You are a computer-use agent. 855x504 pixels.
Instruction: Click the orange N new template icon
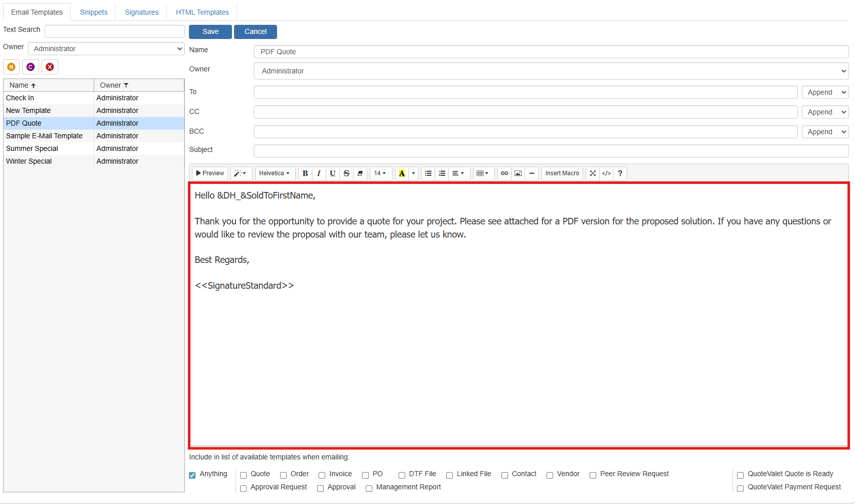[11, 67]
